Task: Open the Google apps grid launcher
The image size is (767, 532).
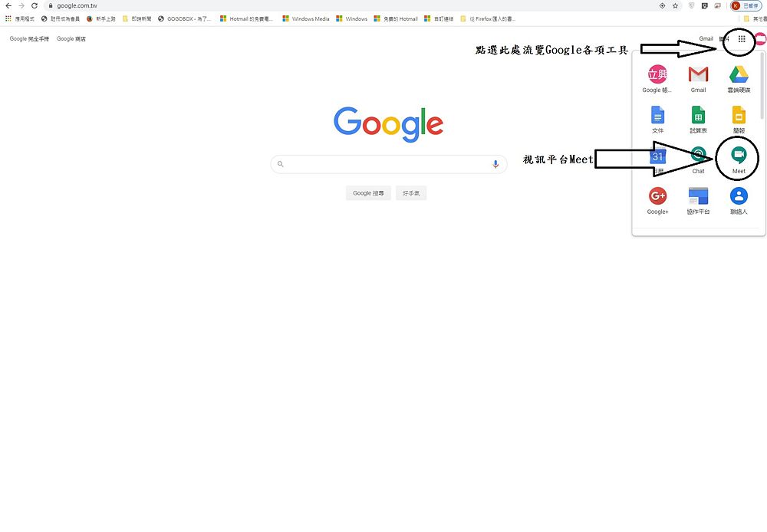Action: [x=742, y=39]
